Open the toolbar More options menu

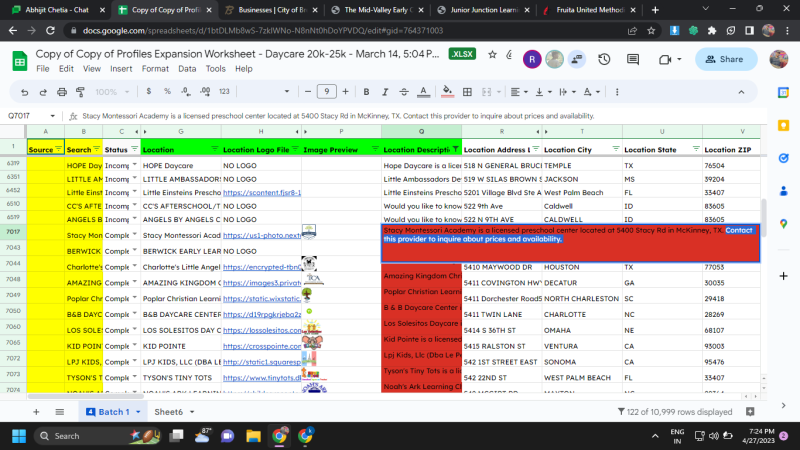617,92
